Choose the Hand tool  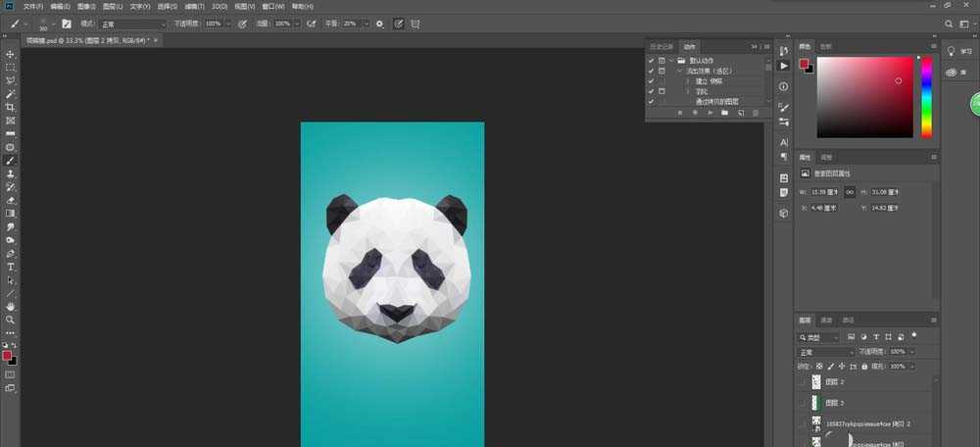[11, 306]
